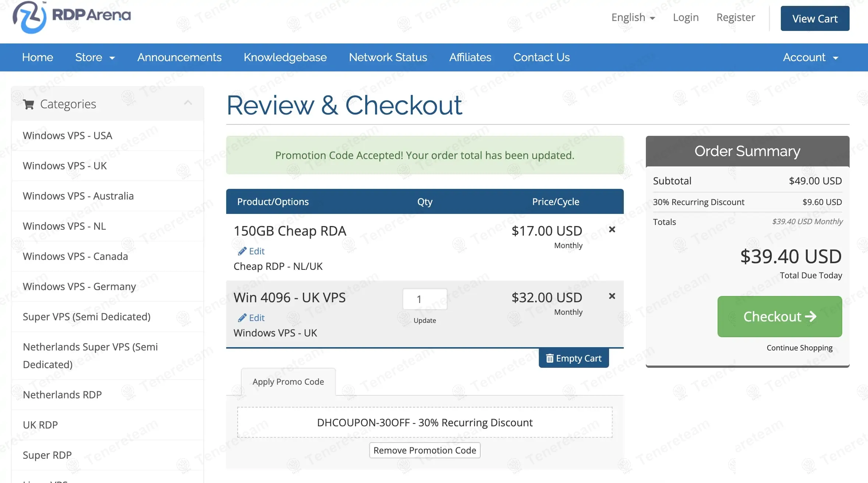Image resolution: width=868 pixels, height=483 pixels.
Task: Expand the Store menu dropdown
Action: pos(95,57)
